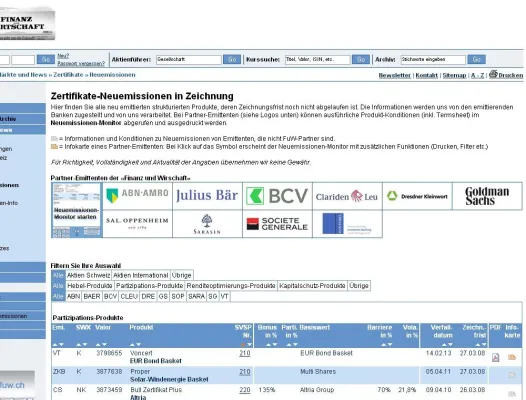Image resolution: width=526 pixels, height=400 pixels.
Task: Click the Finanz und Wirtschaft site logo
Action: (27, 23)
